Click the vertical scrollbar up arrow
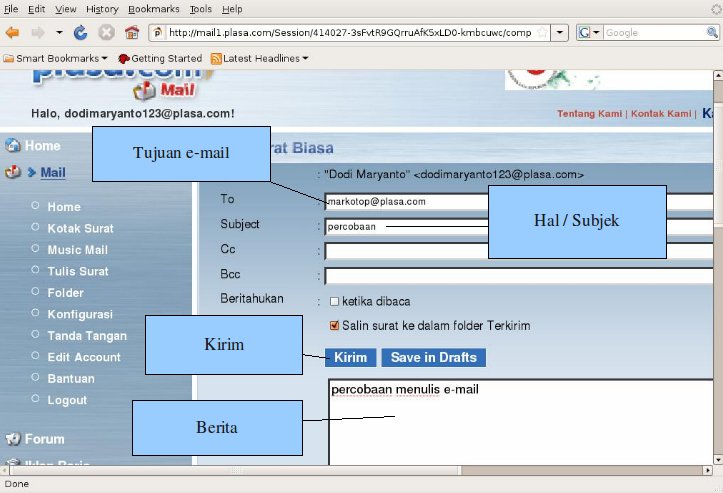Viewport: 723px width, 493px height. (718, 75)
